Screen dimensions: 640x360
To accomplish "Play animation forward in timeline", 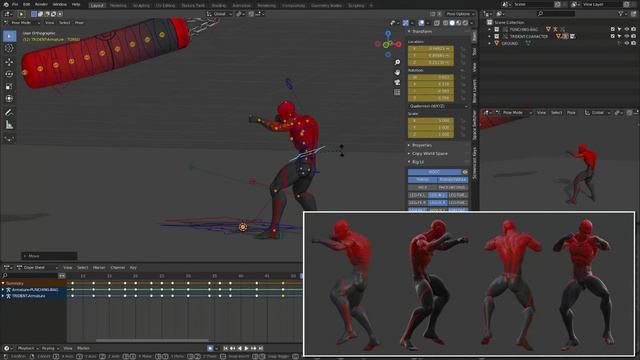I will click(247, 349).
